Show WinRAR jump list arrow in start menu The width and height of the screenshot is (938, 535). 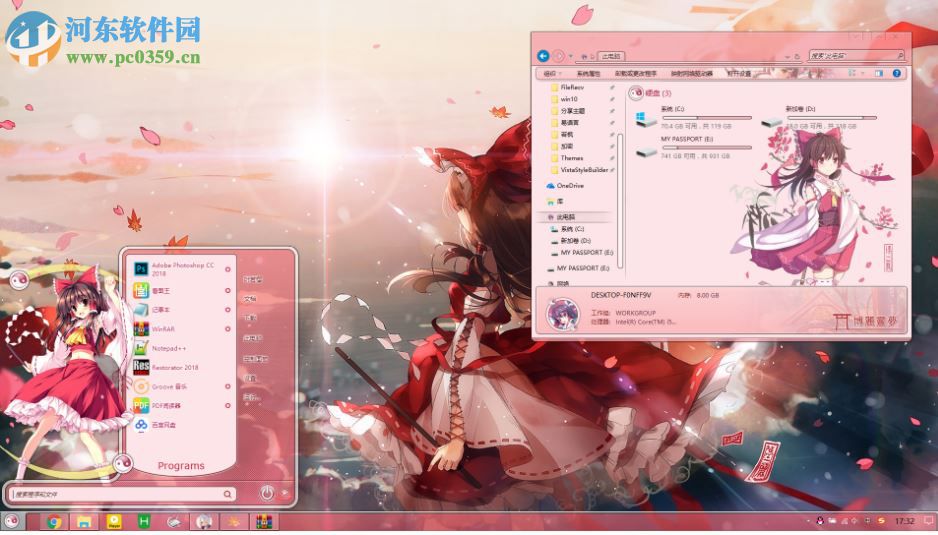(x=227, y=329)
